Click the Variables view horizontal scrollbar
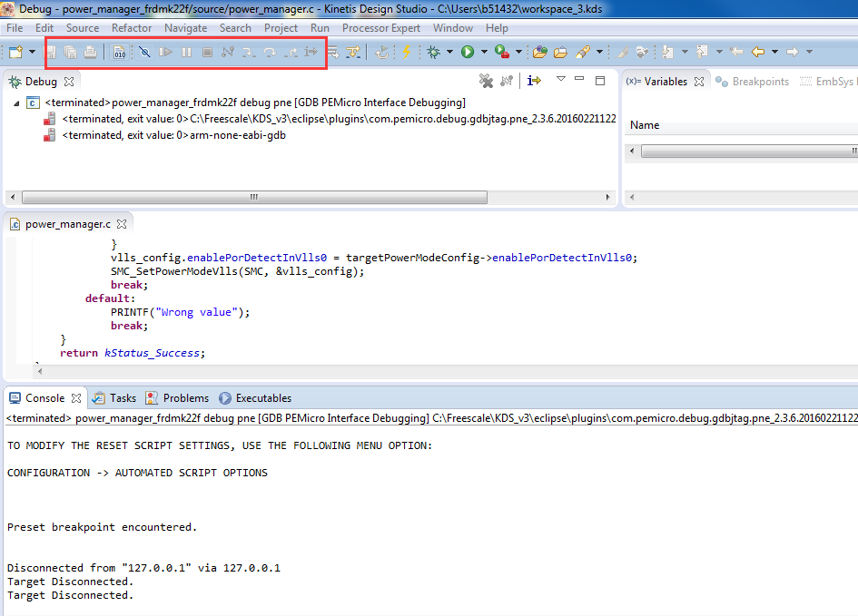858x616 pixels. 748,151
